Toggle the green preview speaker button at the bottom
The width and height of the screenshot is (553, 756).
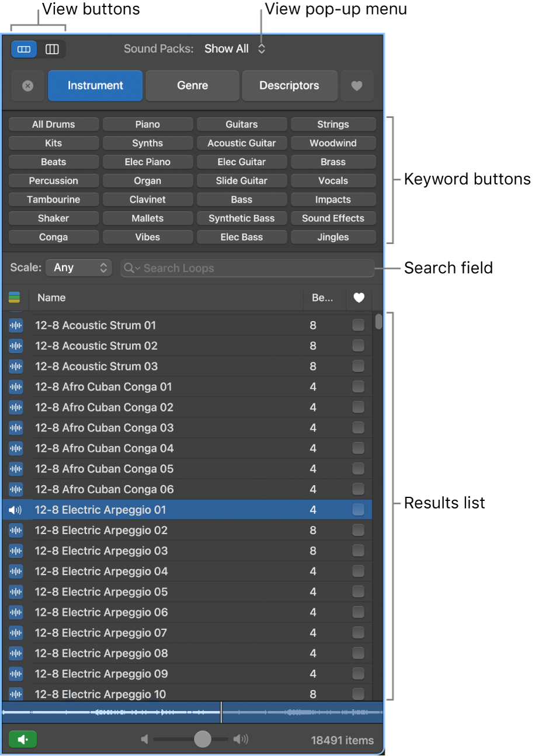[x=22, y=739]
